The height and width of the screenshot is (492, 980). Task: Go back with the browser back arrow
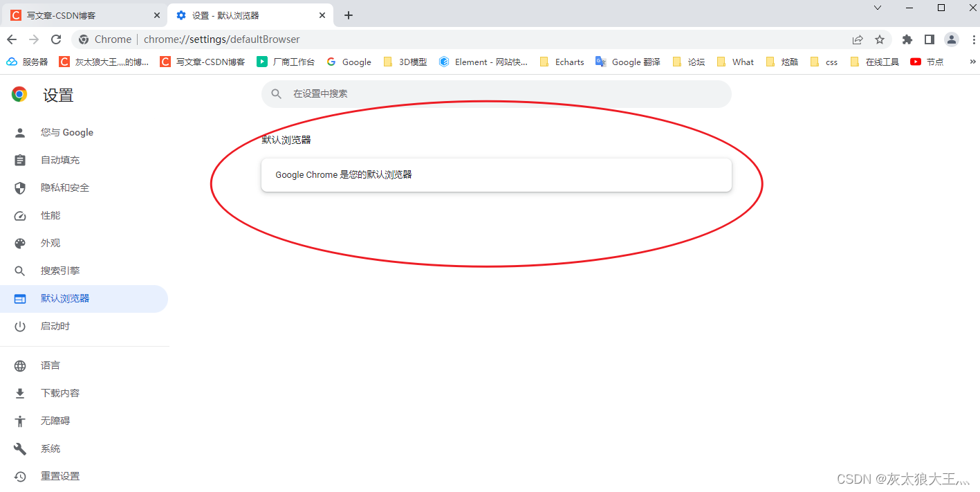12,39
